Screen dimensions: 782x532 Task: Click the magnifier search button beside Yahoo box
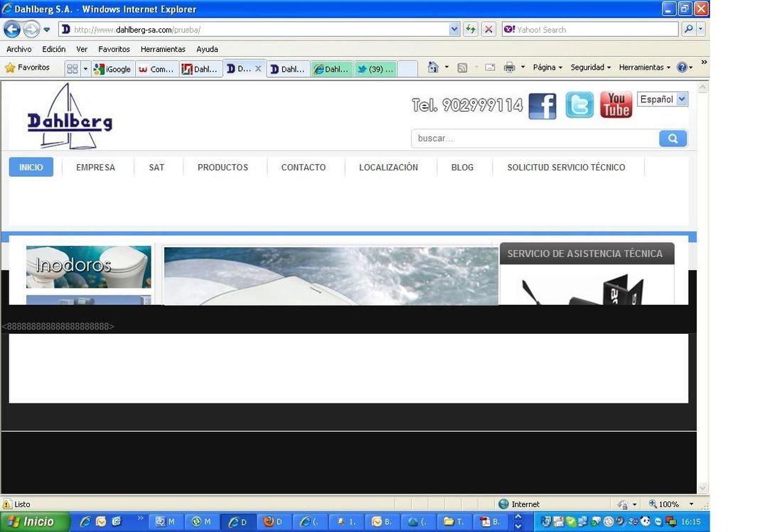pyautogui.click(x=688, y=29)
